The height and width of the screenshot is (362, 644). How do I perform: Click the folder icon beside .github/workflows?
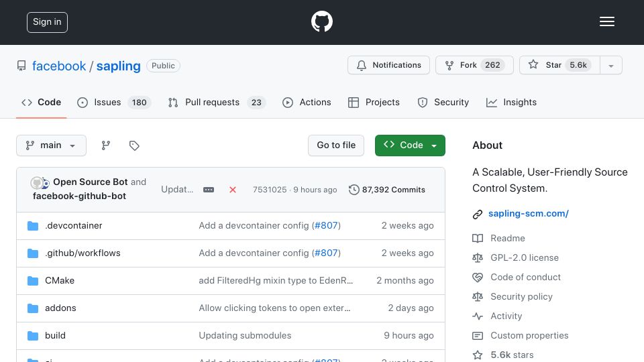(x=33, y=253)
